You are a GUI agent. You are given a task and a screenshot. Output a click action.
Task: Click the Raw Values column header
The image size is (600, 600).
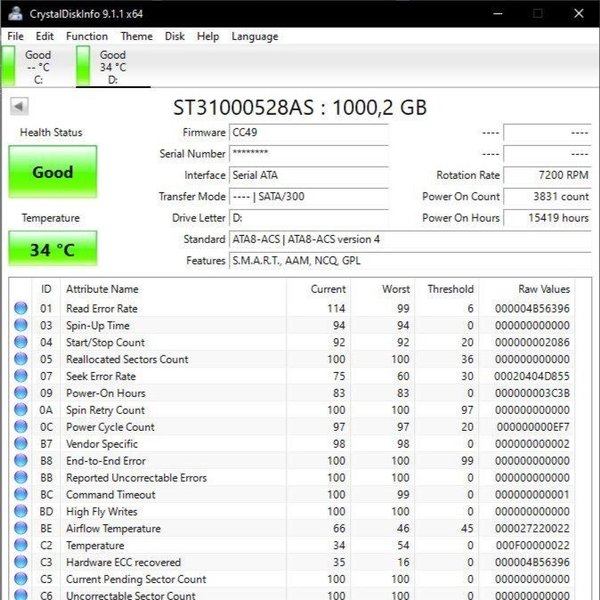543,289
